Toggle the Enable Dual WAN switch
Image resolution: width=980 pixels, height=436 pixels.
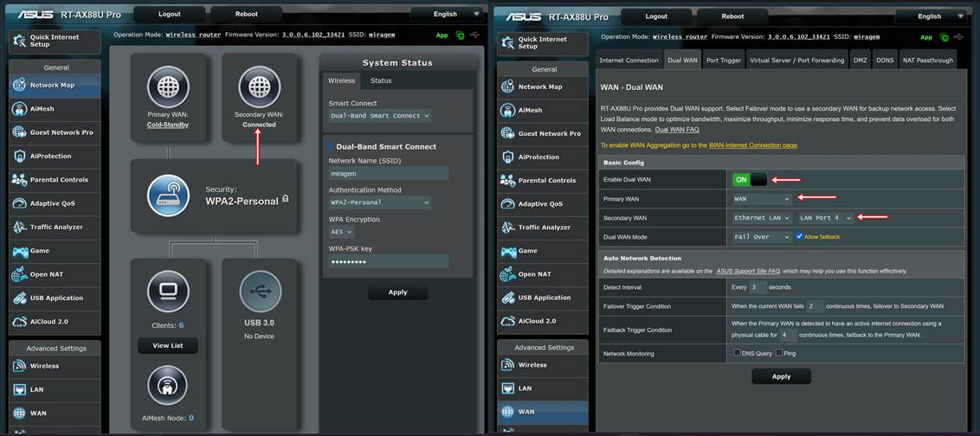(x=750, y=180)
